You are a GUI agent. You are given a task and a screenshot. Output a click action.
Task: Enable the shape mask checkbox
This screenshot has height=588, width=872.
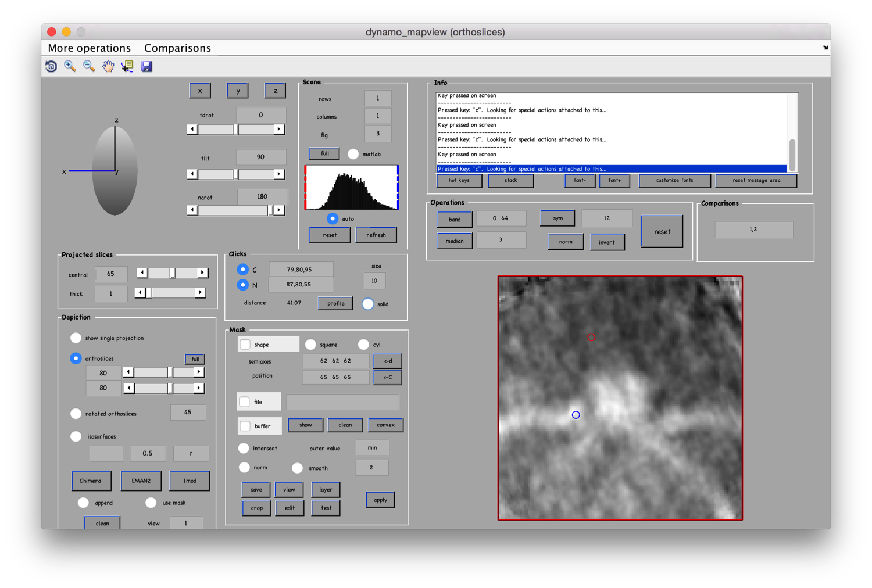(x=245, y=345)
